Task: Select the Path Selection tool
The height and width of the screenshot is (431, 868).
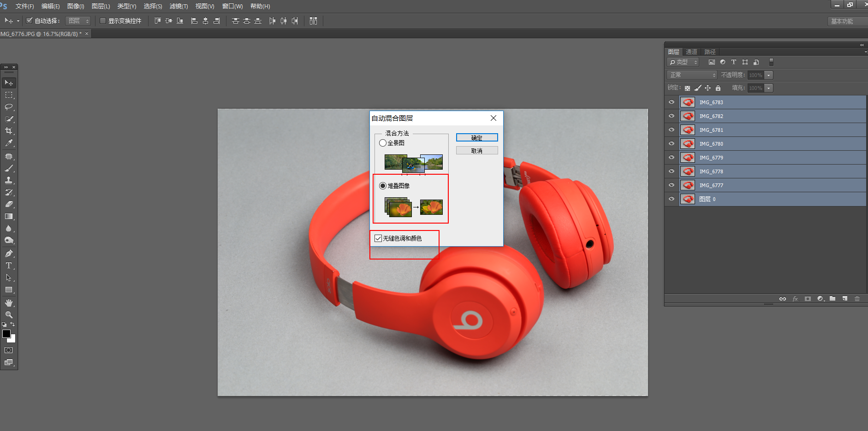Action: [x=9, y=277]
